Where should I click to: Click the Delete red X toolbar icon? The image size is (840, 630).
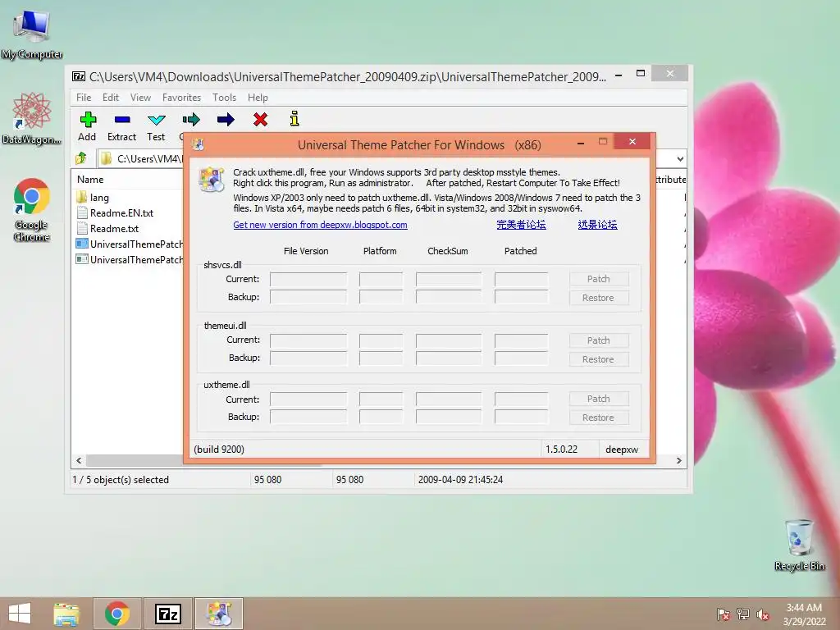pos(260,120)
